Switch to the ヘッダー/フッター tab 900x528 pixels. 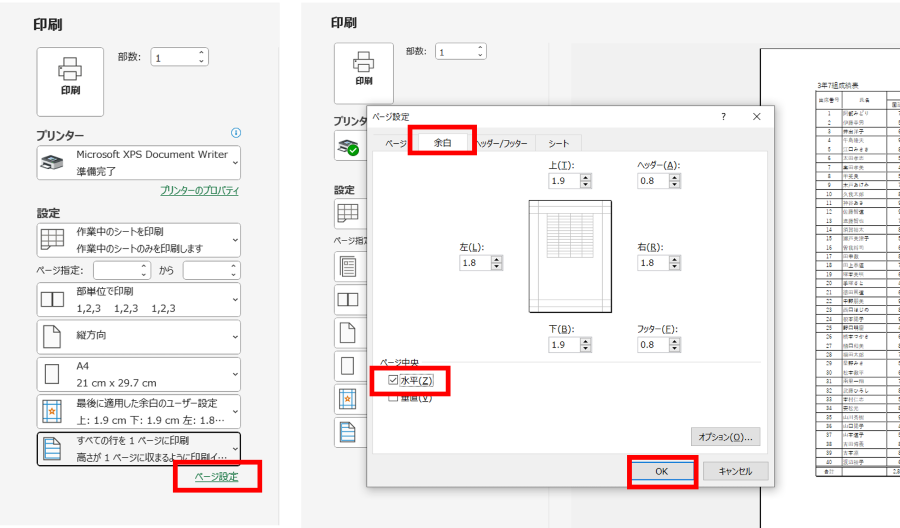pos(503,143)
